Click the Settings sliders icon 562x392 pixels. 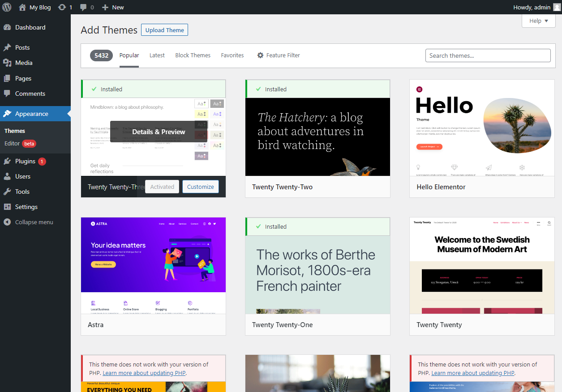click(7, 207)
